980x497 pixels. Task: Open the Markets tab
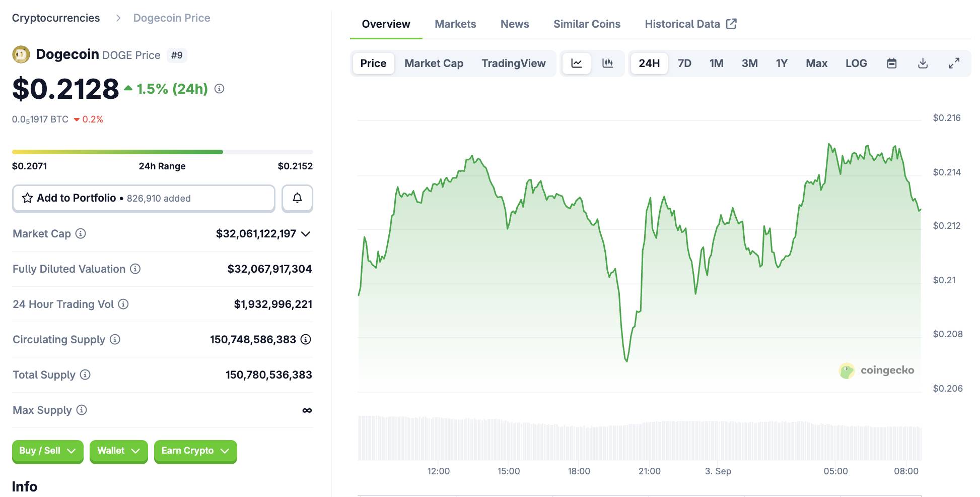[x=455, y=24]
